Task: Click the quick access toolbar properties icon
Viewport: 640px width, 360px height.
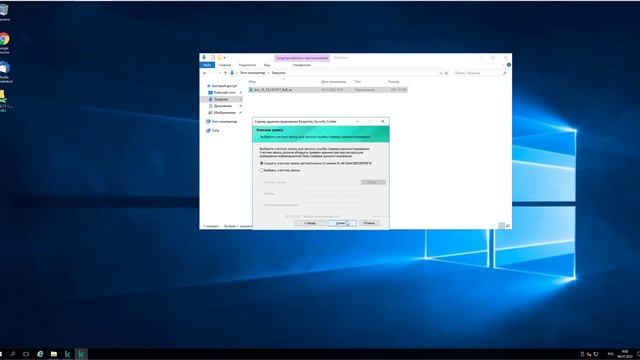Action: [213, 58]
